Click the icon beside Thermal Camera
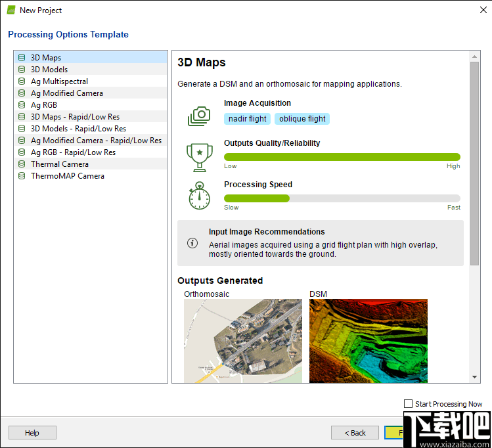 22,164
